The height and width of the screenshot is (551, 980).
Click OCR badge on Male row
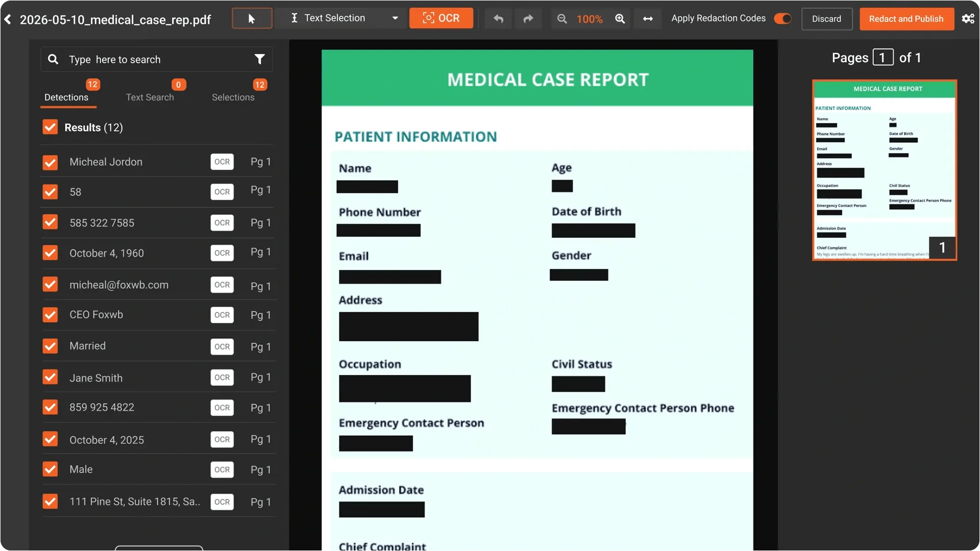(x=222, y=469)
